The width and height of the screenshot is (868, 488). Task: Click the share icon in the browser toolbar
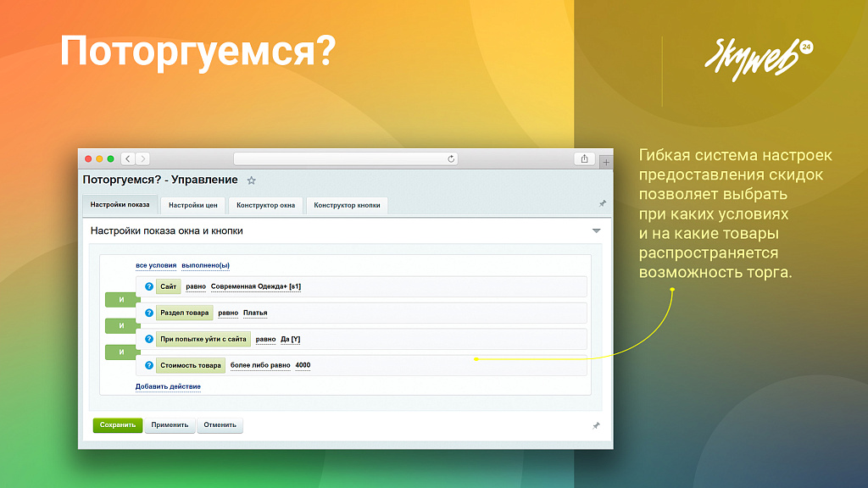[585, 158]
